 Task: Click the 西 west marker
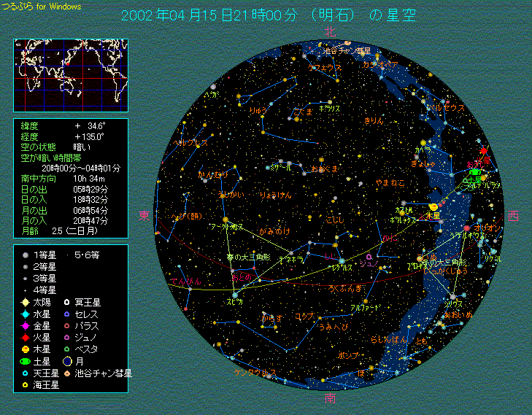pyautogui.click(x=513, y=216)
